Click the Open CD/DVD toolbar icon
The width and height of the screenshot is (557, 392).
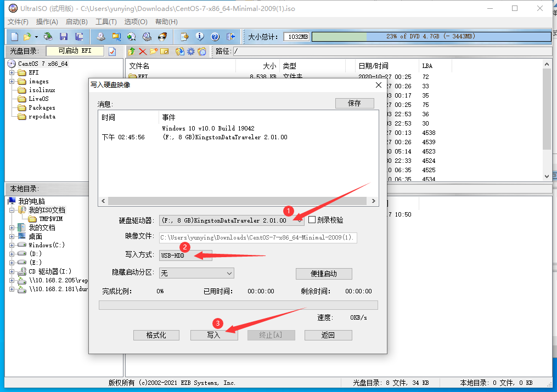(48, 37)
